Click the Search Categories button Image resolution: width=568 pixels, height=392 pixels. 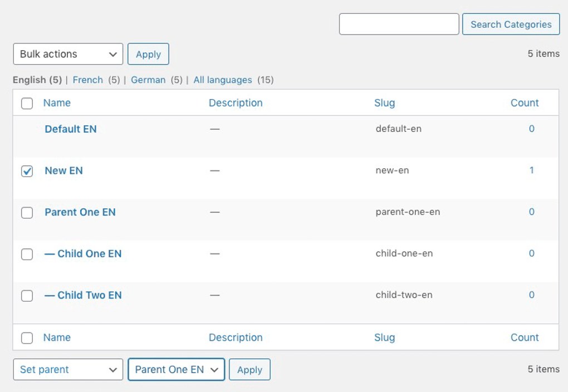tap(510, 24)
